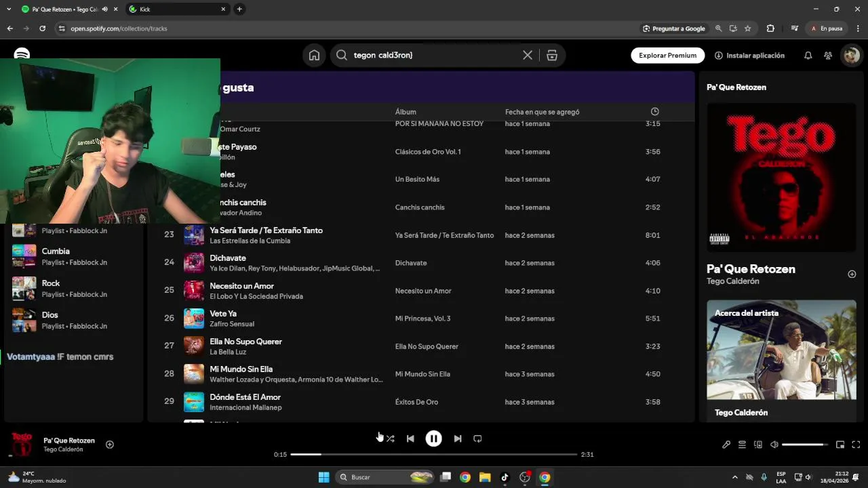Enter full screen player view

pyautogui.click(x=856, y=445)
